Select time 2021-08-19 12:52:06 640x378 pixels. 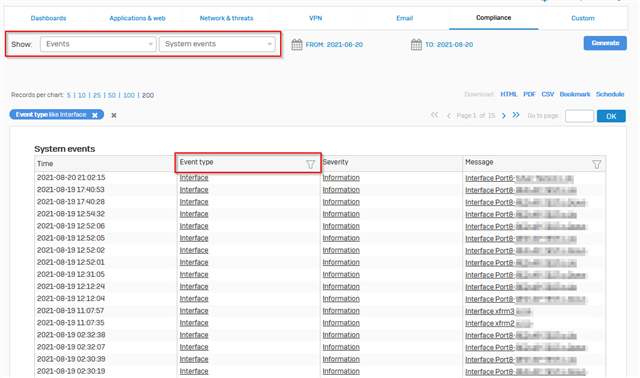pyautogui.click(x=71, y=226)
